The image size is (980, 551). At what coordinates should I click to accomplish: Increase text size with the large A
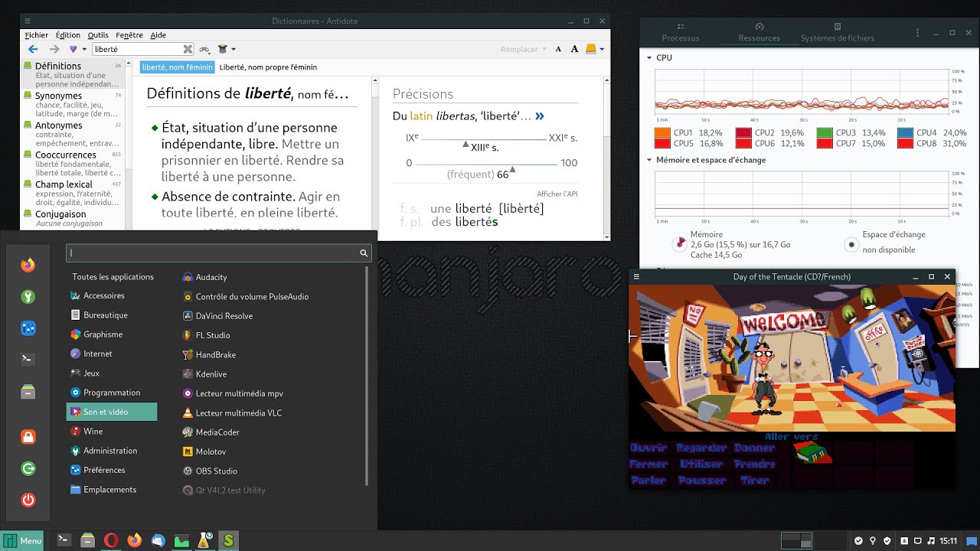[574, 49]
